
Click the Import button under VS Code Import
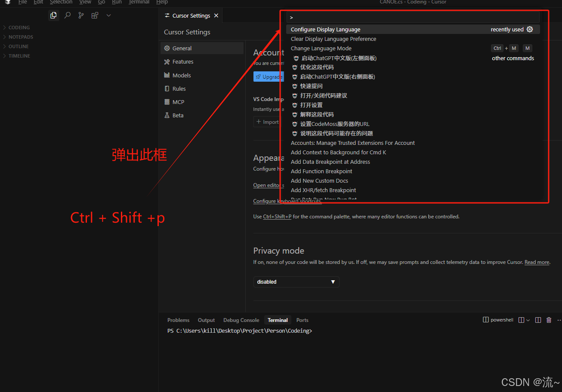click(x=268, y=122)
